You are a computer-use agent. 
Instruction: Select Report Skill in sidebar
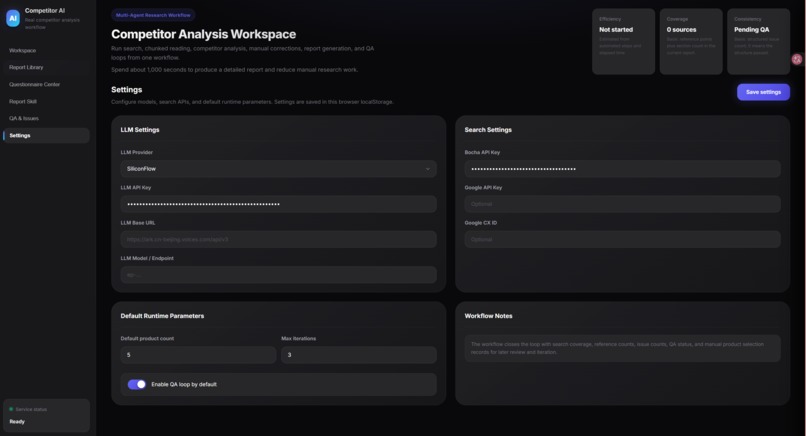coord(46,101)
